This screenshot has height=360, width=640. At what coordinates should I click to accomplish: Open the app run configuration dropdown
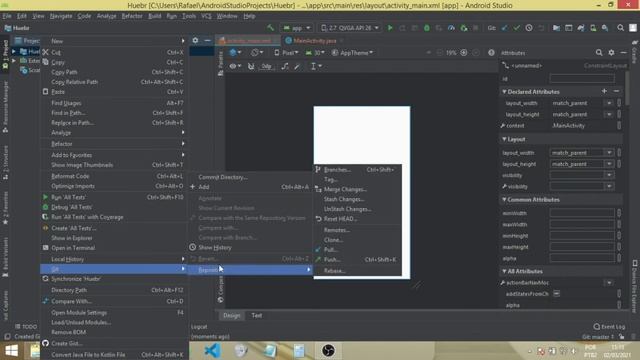click(297, 28)
